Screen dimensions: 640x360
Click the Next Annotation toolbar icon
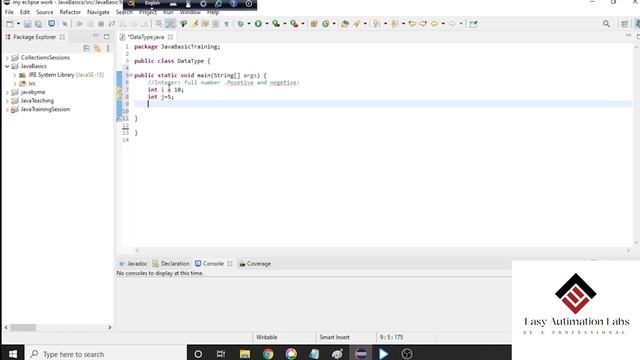point(377,24)
